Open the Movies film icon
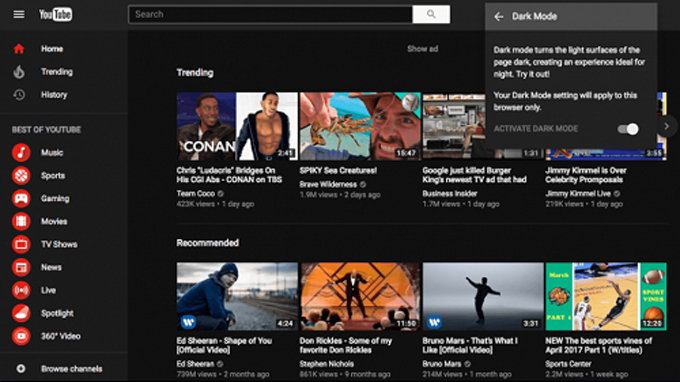The image size is (680, 382). [x=21, y=222]
